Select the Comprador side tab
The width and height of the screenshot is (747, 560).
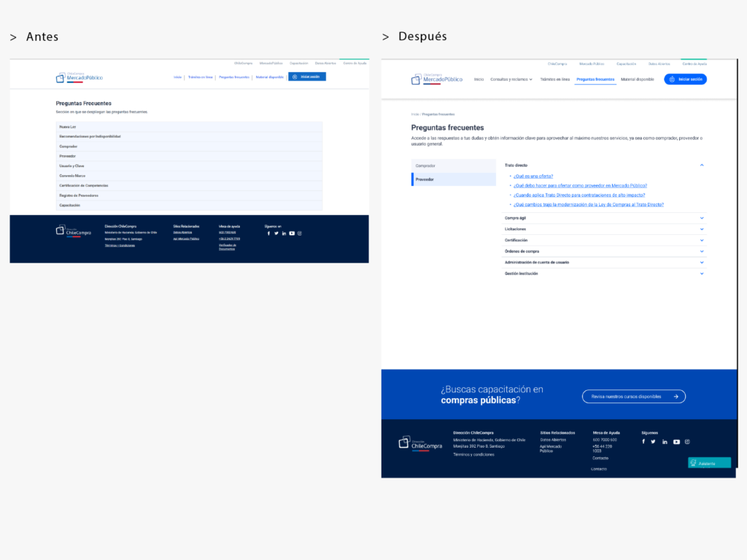coord(454,166)
